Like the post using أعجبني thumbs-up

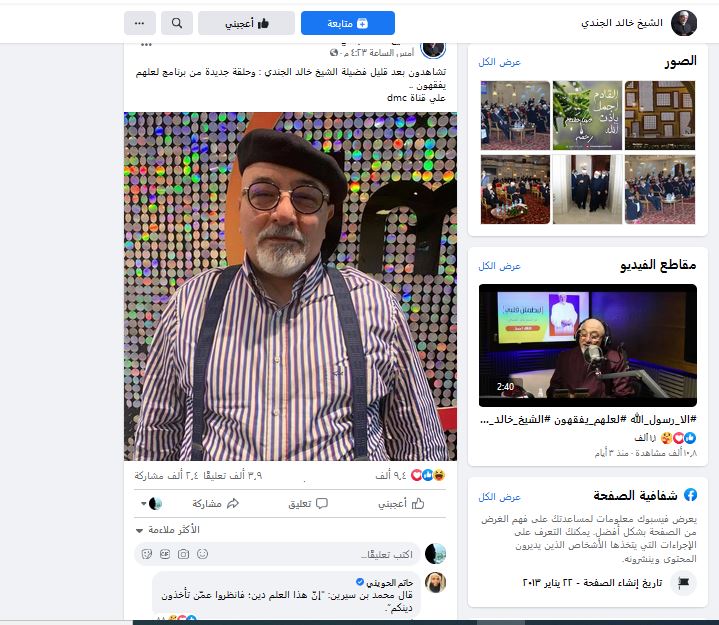pyautogui.click(x=401, y=504)
